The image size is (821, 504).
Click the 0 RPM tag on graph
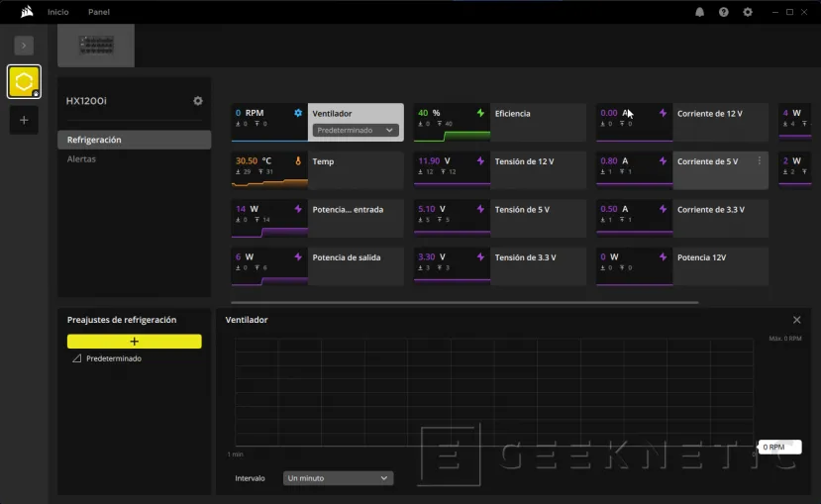point(779,447)
